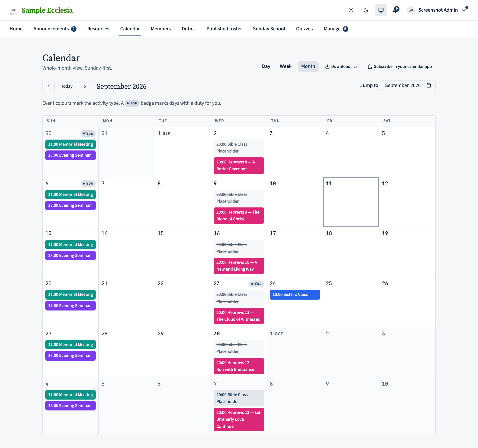Jump to Today

point(67,86)
